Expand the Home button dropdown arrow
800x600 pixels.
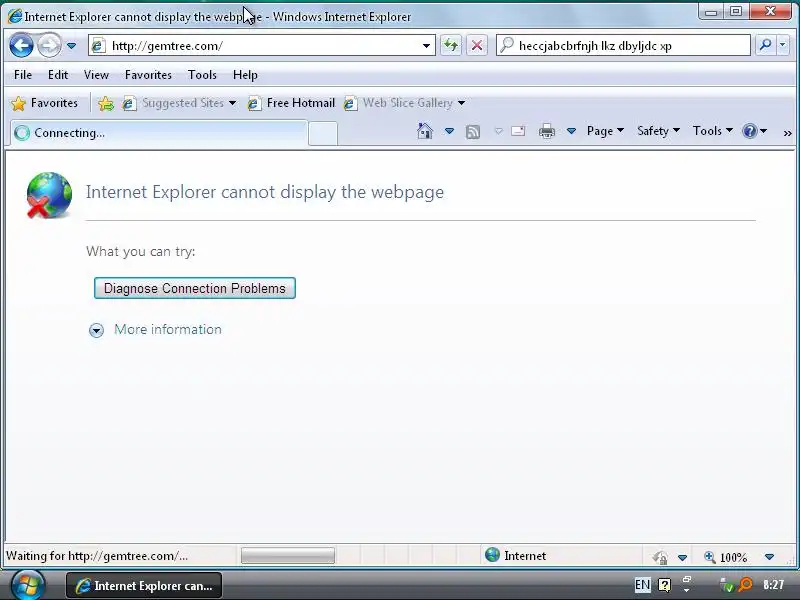click(449, 131)
